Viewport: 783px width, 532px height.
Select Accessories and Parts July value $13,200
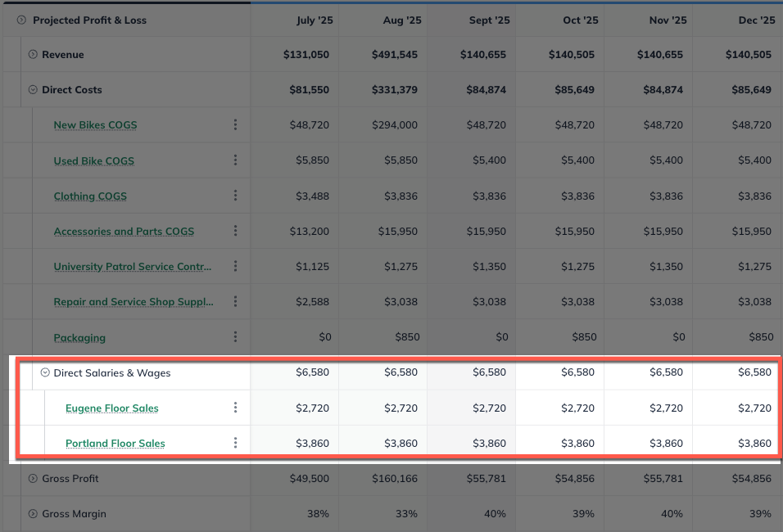(x=309, y=231)
